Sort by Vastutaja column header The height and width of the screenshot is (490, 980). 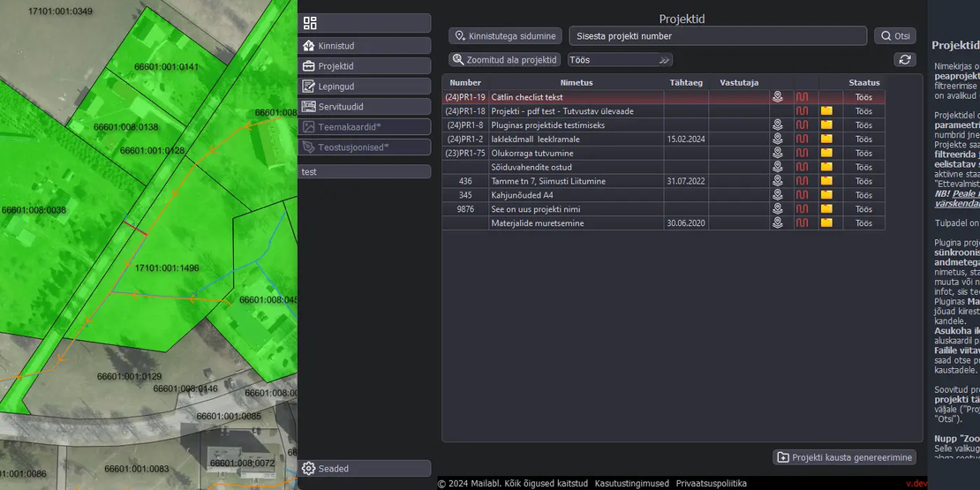[739, 82]
